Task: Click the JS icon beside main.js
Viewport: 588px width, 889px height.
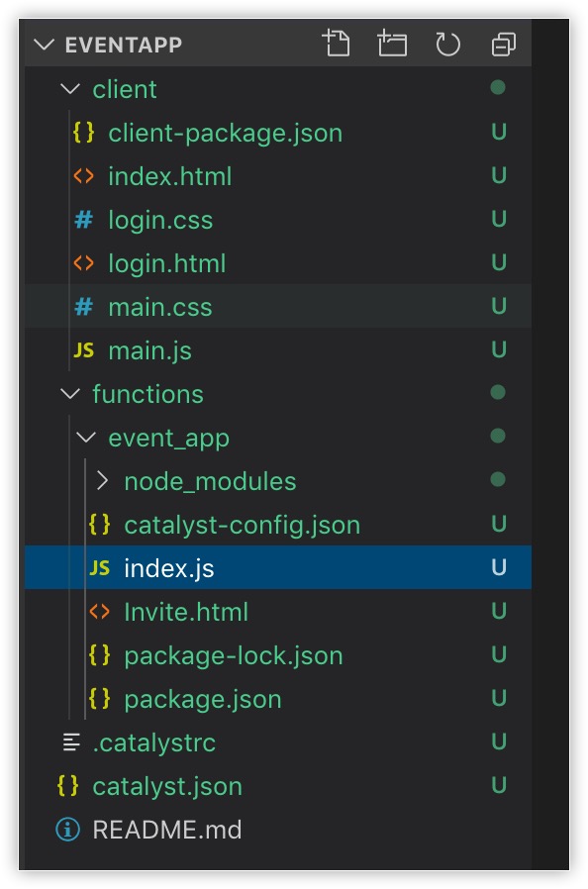Action: (x=81, y=349)
